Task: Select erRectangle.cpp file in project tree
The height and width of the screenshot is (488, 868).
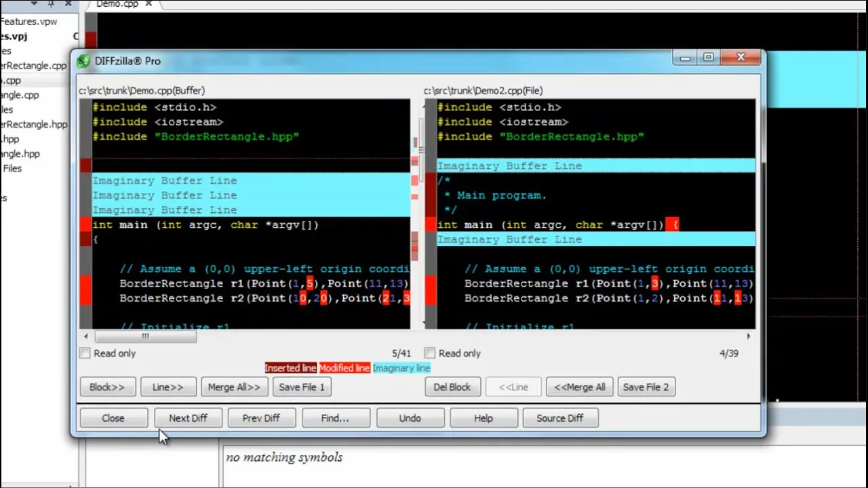Action: coord(33,66)
